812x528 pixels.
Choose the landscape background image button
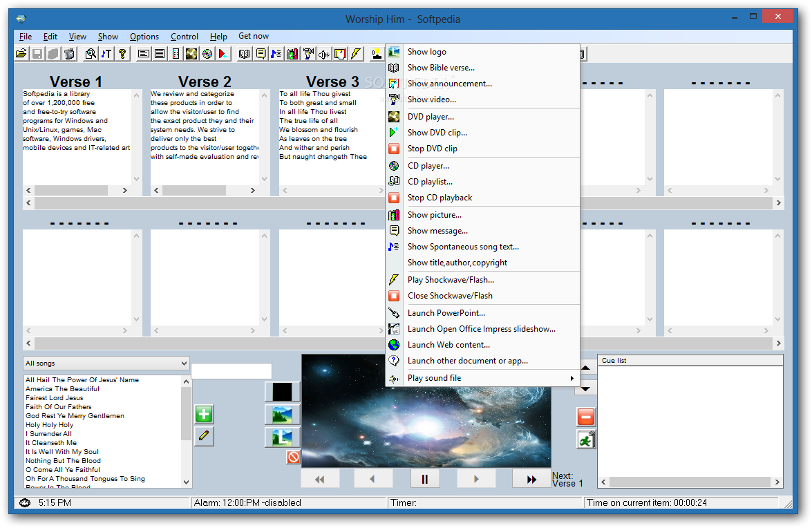[282, 415]
